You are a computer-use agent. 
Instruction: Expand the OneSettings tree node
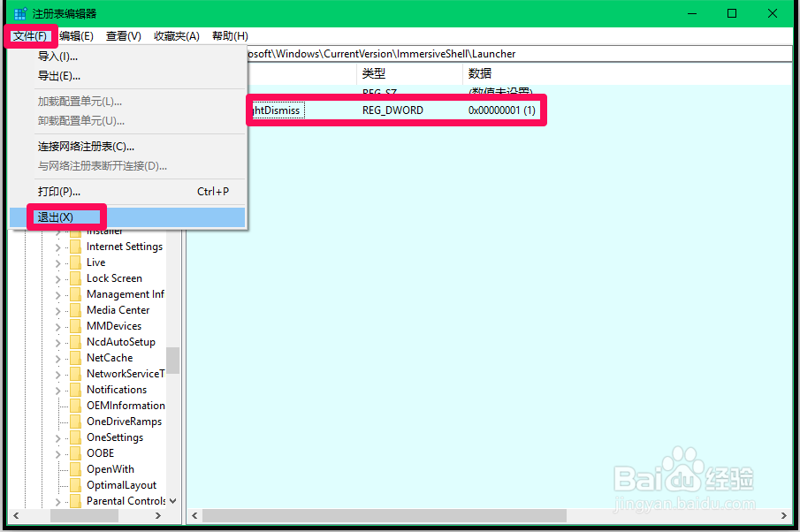click(57, 438)
